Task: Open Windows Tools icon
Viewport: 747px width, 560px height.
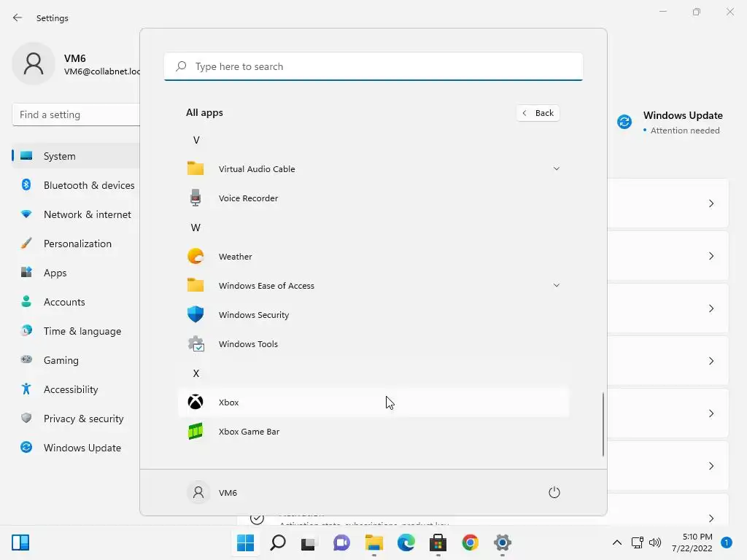Action: pyautogui.click(x=196, y=344)
